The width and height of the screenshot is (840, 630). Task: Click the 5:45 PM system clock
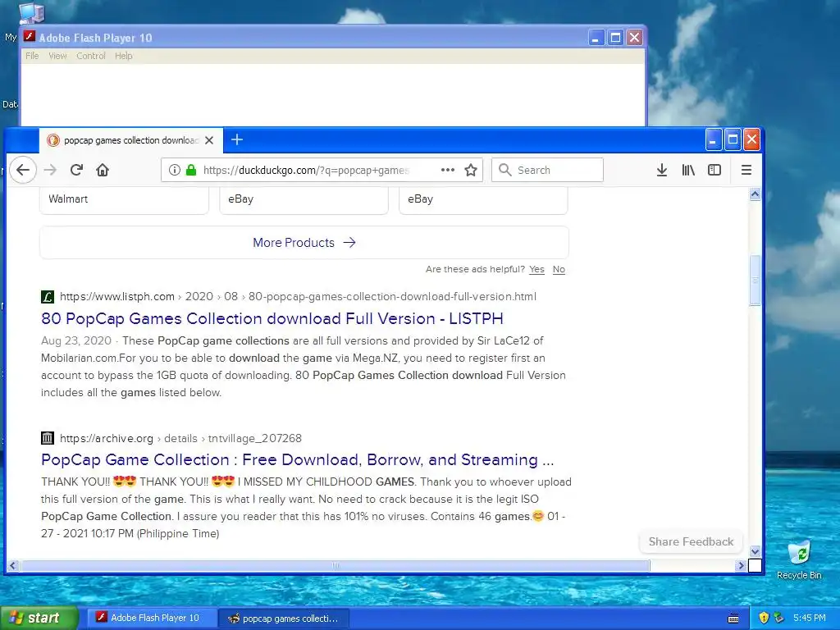(810, 618)
